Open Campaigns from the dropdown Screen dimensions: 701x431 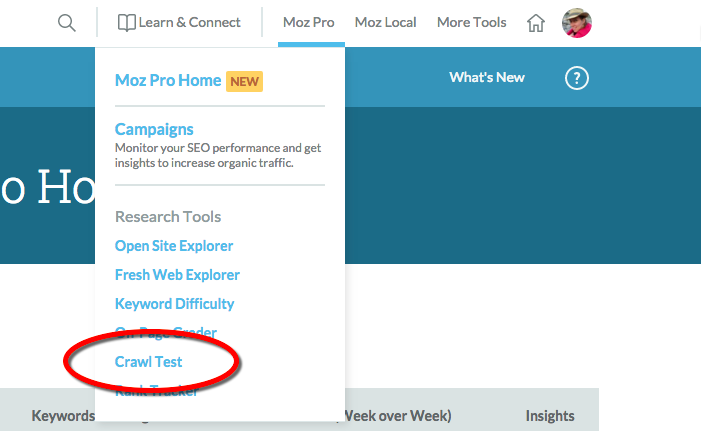click(x=154, y=129)
